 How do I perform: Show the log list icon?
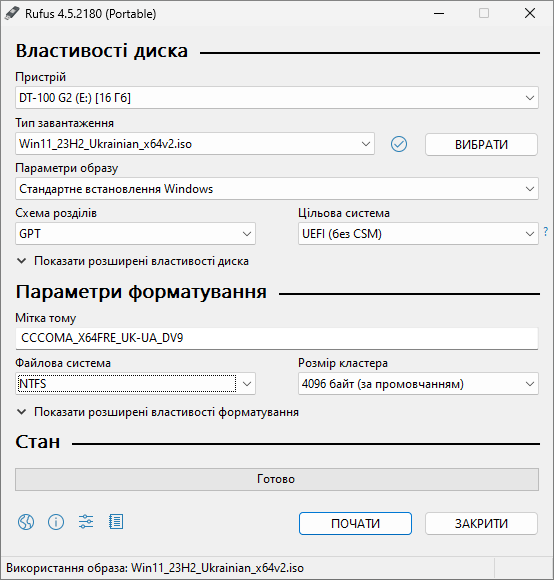tap(116, 522)
